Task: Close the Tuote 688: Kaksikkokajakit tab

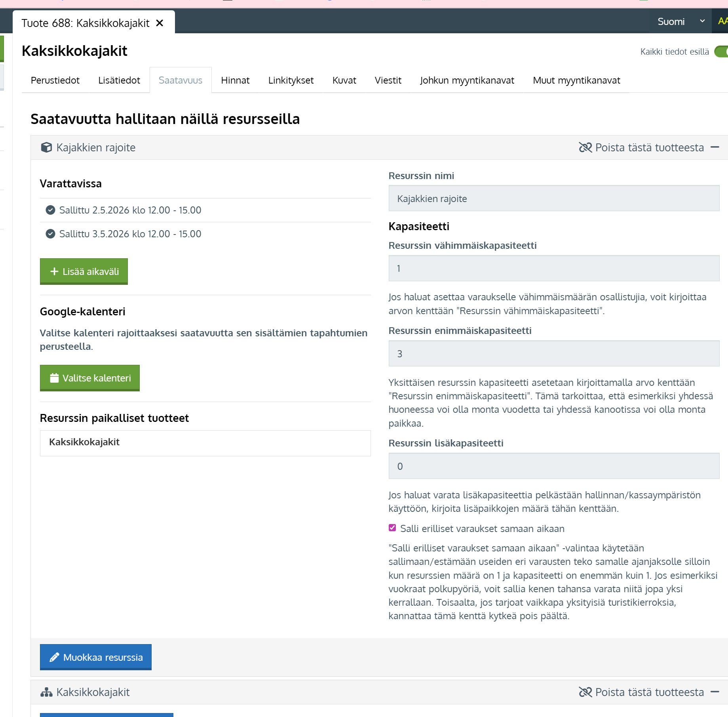Action: pyautogui.click(x=160, y=23)
